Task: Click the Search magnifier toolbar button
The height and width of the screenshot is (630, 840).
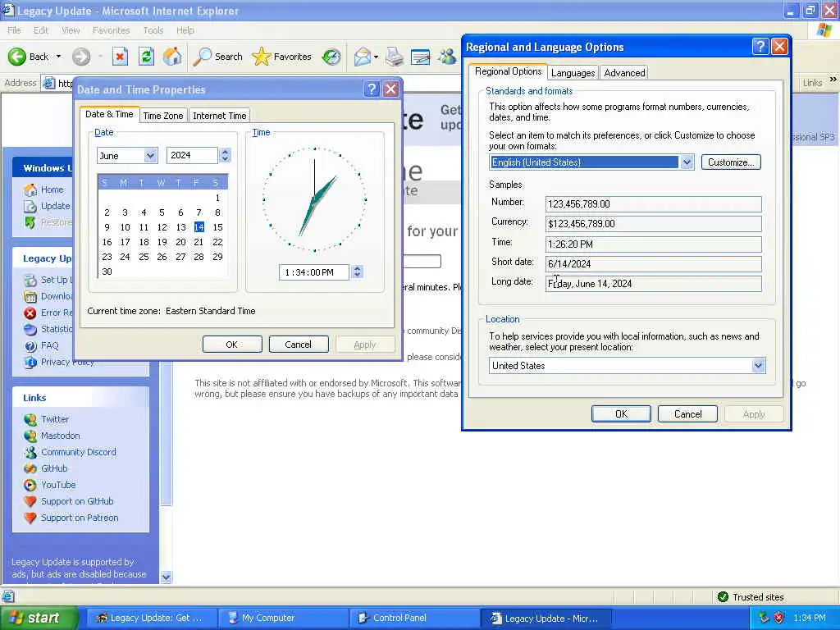Action: click(x=217, y=57)
